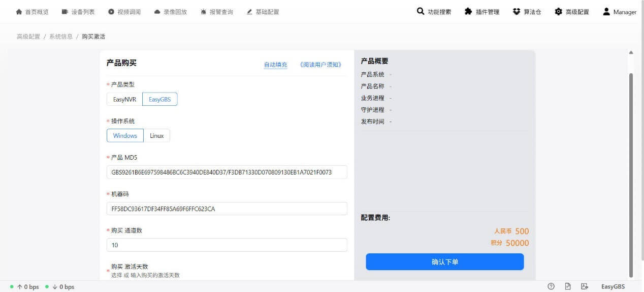
Task: Open the Manager user menu
Action: point(620,12)
